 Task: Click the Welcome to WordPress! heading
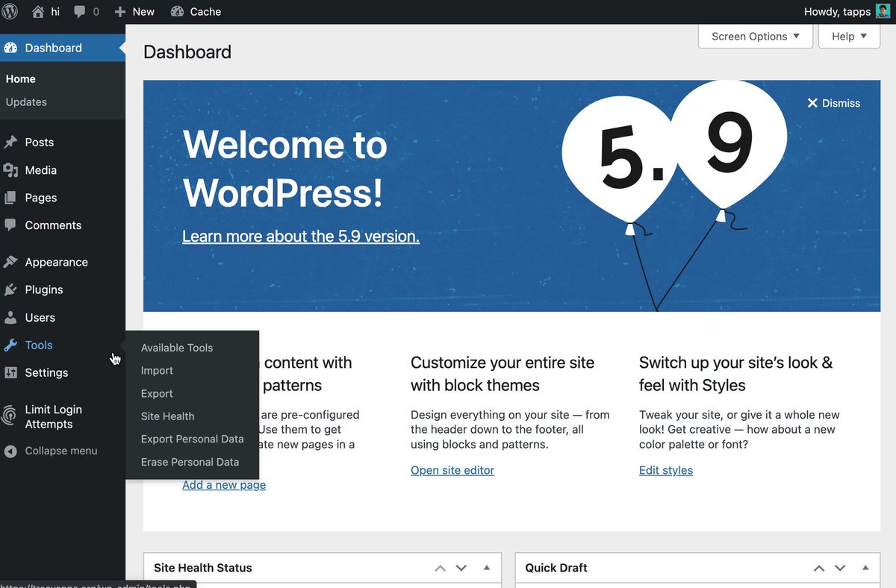(285, 169)
